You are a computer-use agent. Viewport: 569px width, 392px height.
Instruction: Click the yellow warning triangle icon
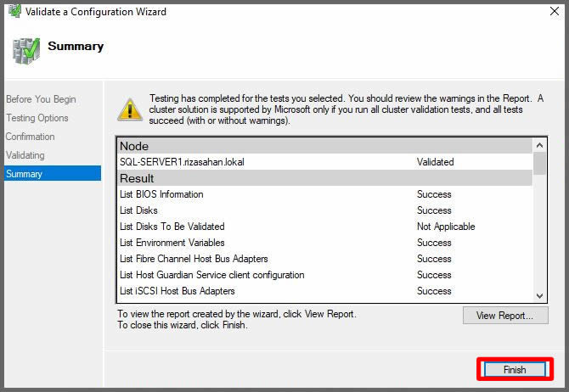[x=129, y=109]
